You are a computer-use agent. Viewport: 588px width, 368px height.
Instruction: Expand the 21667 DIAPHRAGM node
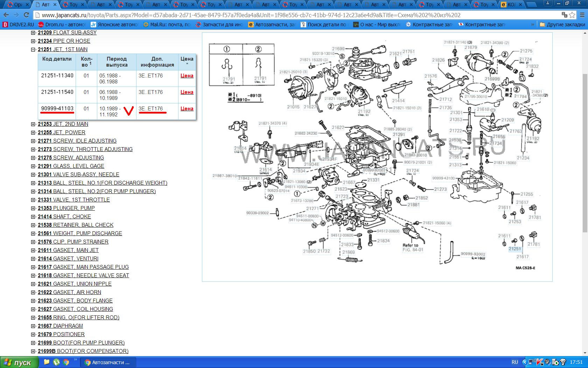(x=33, y=326)
